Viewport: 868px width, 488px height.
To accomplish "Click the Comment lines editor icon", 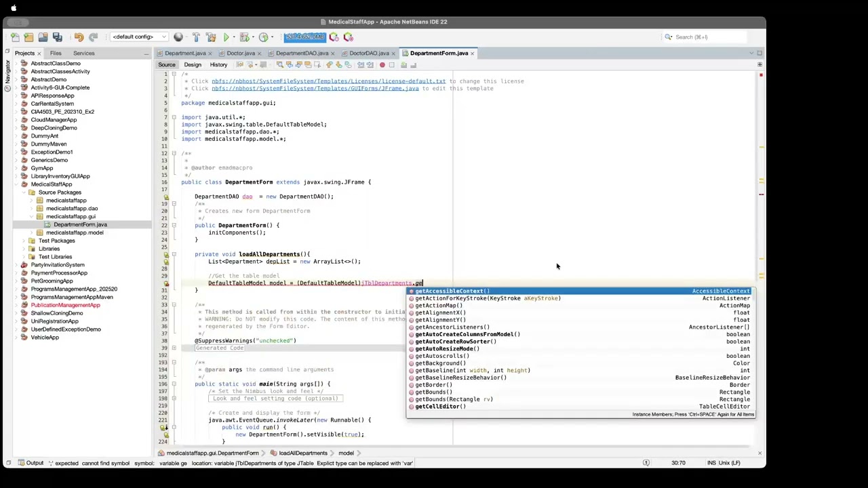I will pyautogui.click(x=404, y=65).
